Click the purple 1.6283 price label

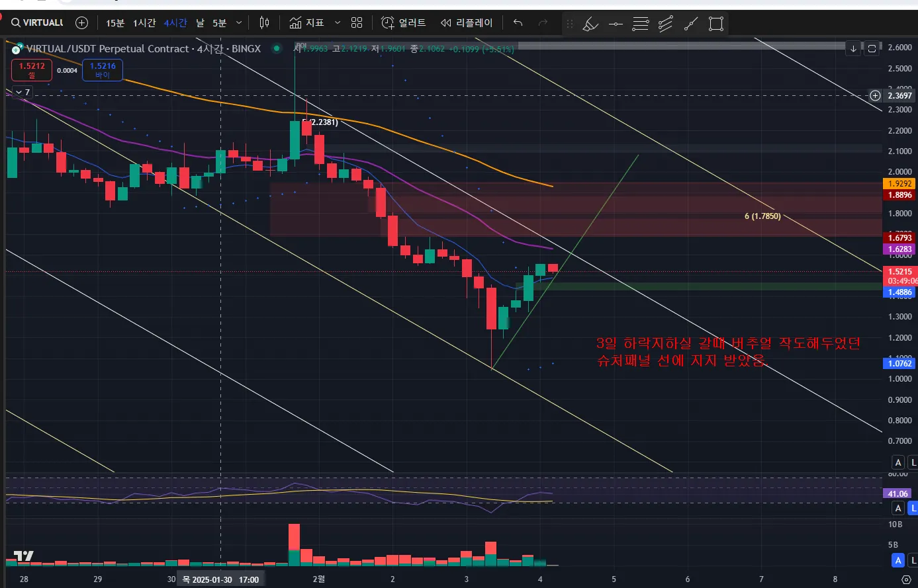(x=899, y=249)
